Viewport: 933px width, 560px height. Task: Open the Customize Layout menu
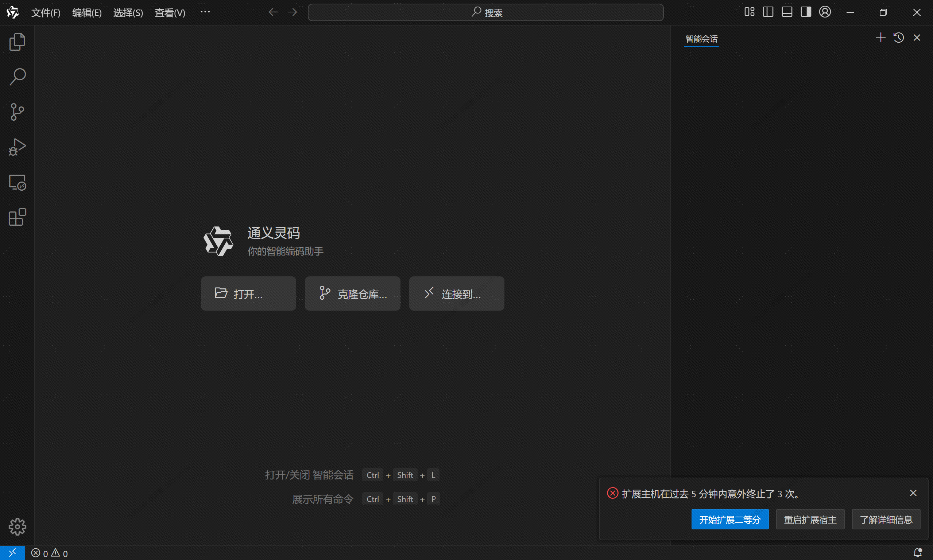click(x=749, y=12)
